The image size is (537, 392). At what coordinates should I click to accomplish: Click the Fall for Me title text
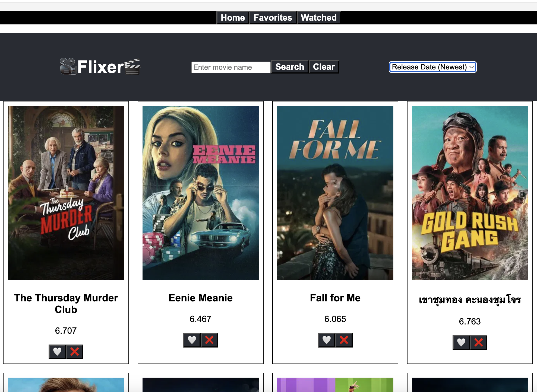point(335,298)
